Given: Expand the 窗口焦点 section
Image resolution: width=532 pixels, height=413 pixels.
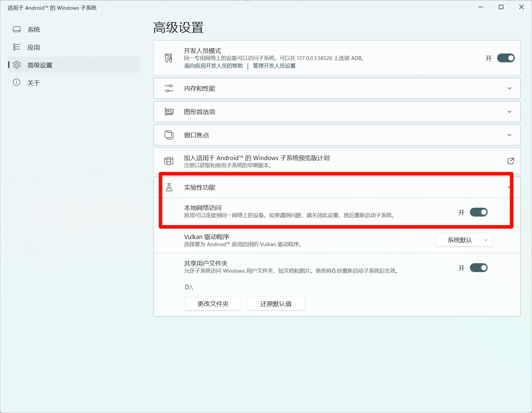Looking at the screenshot, I should (510, 135).
